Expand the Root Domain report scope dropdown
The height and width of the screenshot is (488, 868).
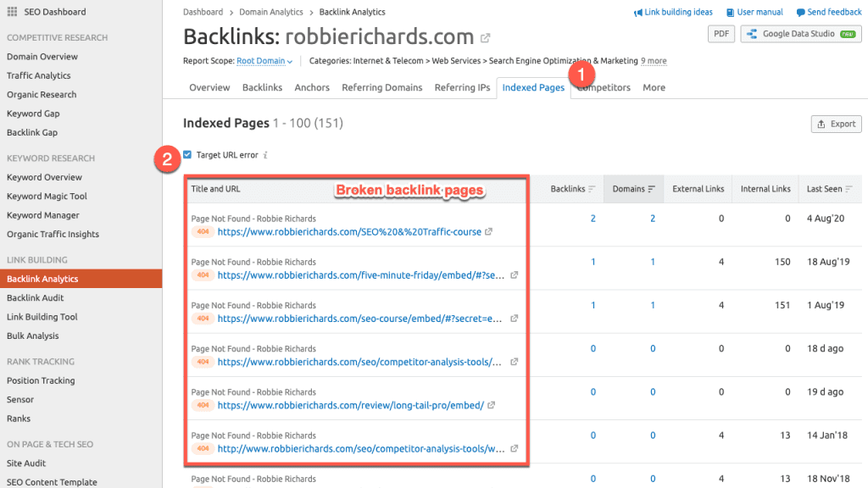264,61
